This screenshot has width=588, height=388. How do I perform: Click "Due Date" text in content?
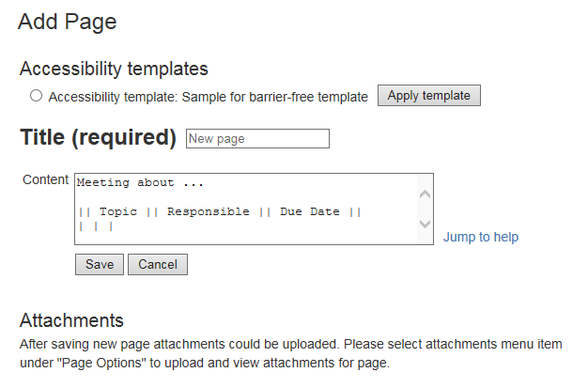point(310,212)
